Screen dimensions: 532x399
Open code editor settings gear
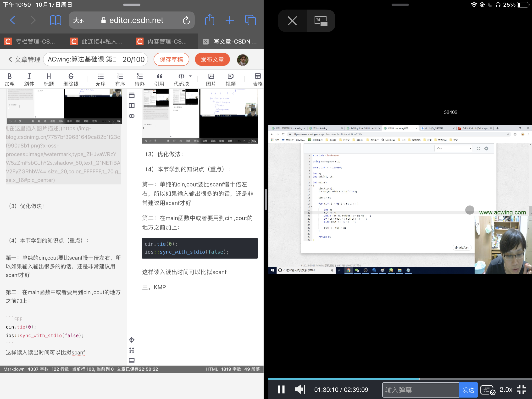pos(486,148)
